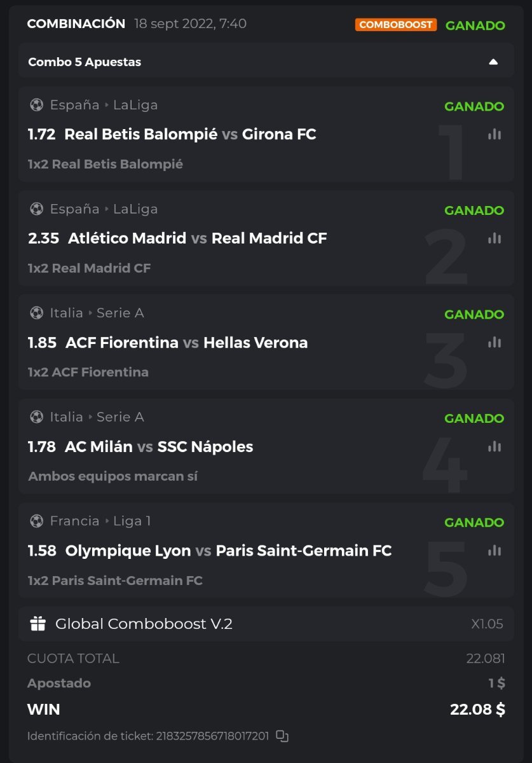
Task: Click soccer ball icon beside Francia Liga 1
Action: click(x=36, y=521)
